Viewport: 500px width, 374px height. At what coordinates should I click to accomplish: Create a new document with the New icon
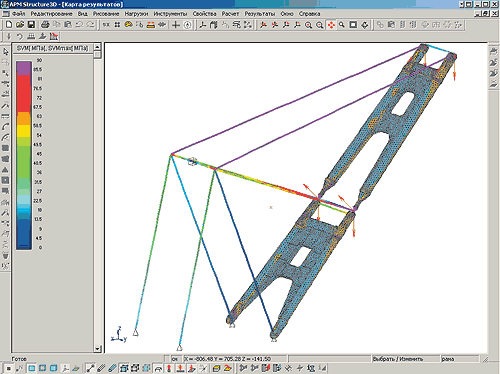tap(9, 25)
